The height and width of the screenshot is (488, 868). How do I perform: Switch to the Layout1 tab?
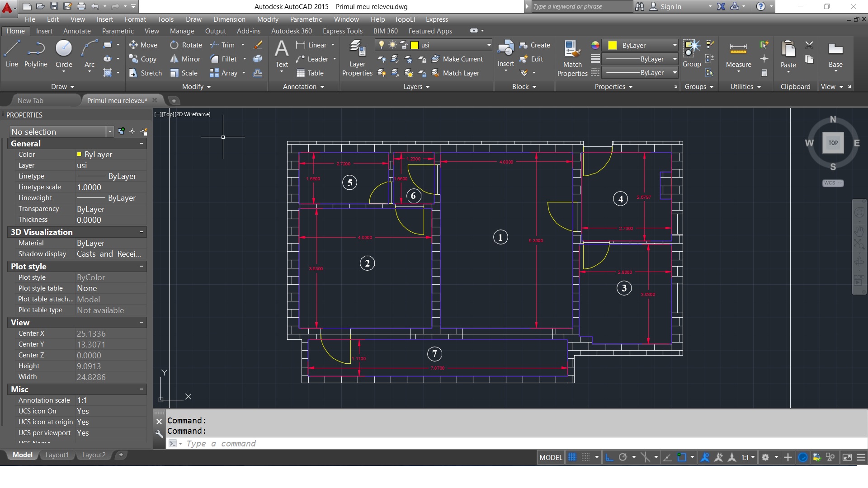pos(57,455)
